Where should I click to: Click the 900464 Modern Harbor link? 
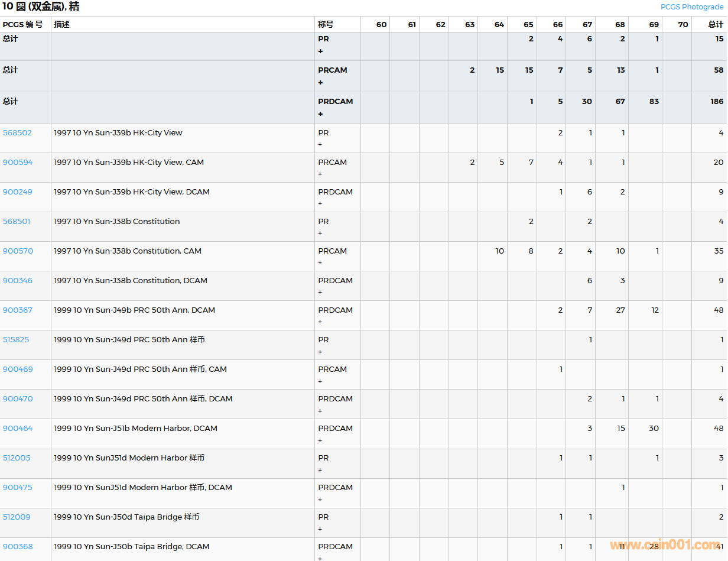point(18,429)
